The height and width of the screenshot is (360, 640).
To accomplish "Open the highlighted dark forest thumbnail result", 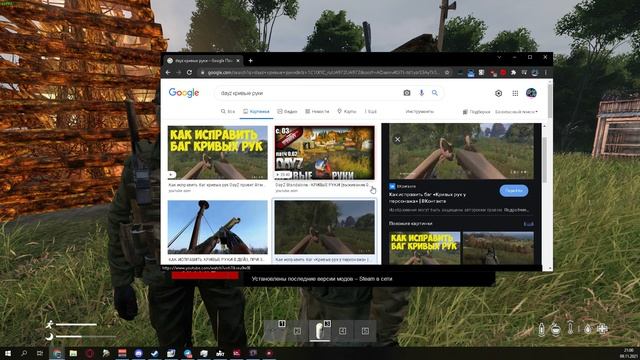I will 324,227.
